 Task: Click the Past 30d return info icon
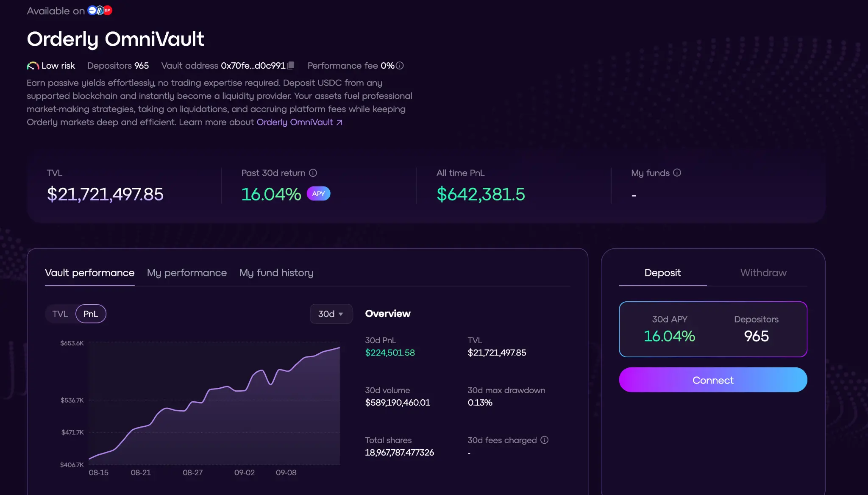(313, 173)
